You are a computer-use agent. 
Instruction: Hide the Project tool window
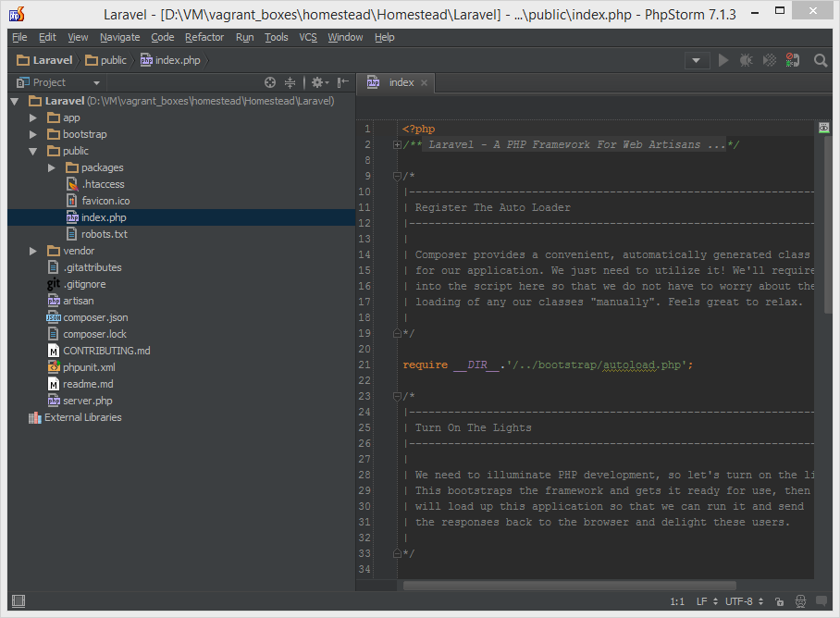(343, 82)
